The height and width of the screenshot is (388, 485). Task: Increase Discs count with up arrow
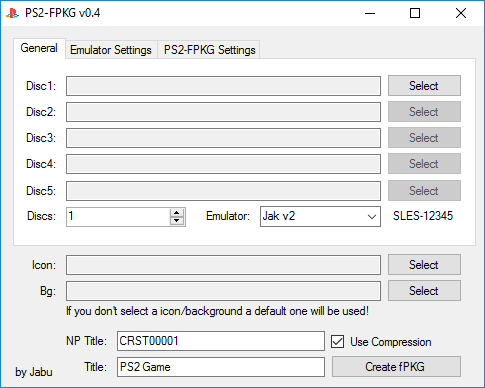177,213
